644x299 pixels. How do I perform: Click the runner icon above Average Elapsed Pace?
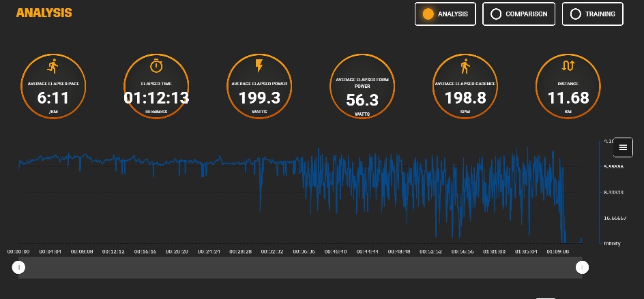[x=53, y=66]
